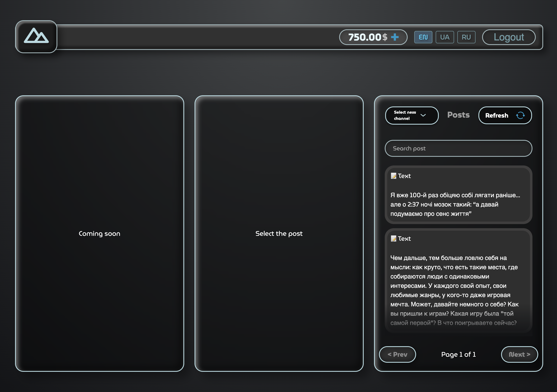Click the mountain logo icon
Image resolution: width=557 pixels, height=392 pixels.
pyautogui.click(x=36, y=37)
